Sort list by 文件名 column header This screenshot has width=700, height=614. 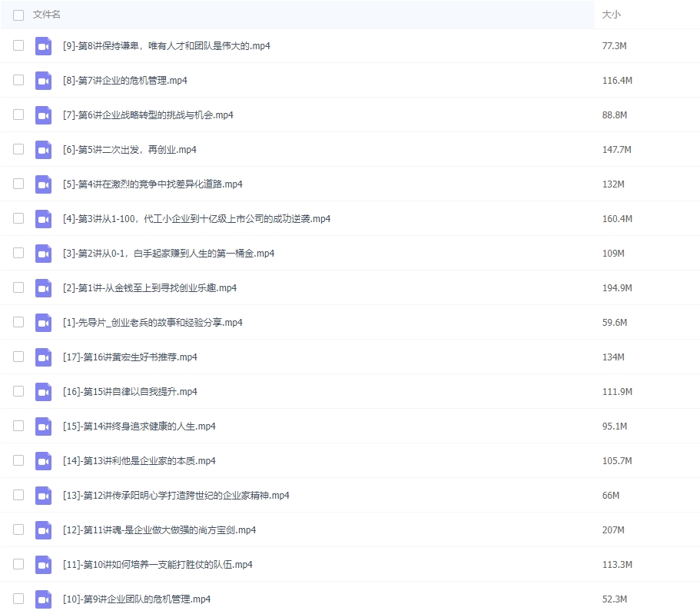(47, 15)
